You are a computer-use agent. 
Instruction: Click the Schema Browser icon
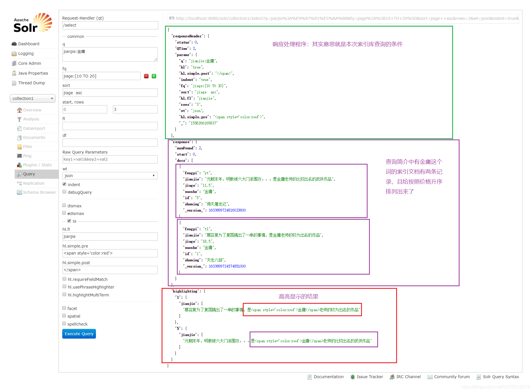[19, 192]
